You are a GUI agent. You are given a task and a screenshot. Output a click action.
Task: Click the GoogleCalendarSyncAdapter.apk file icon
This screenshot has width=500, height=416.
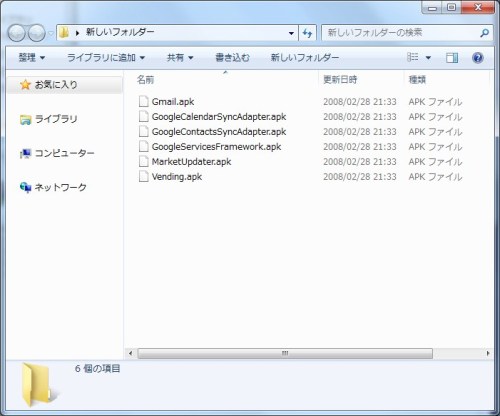[x=143, y=116]
